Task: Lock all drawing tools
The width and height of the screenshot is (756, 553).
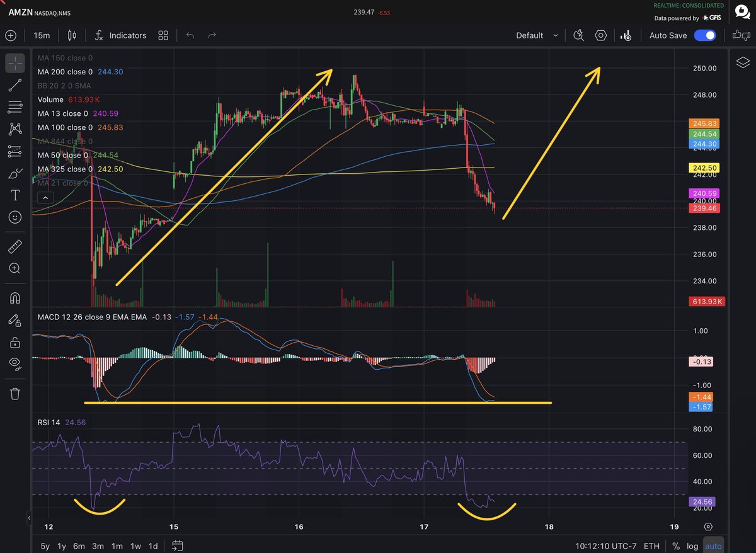Action: [15, 342]
